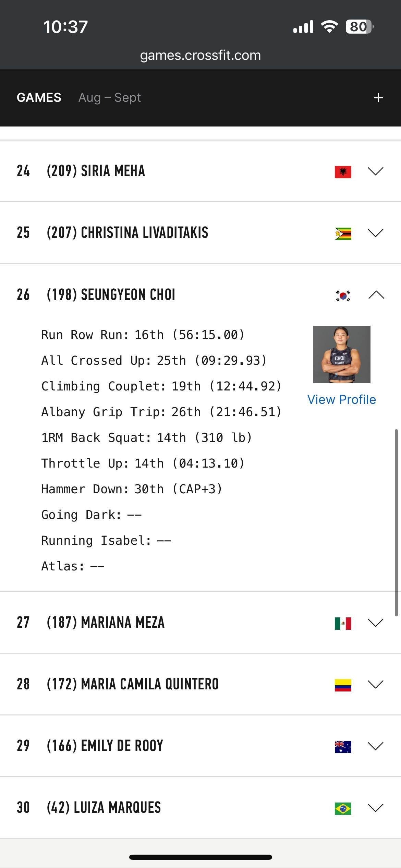Tap the Albania flag beside Siria Meha
Viewport: 401px width, 868px height.
click(343, 172)
